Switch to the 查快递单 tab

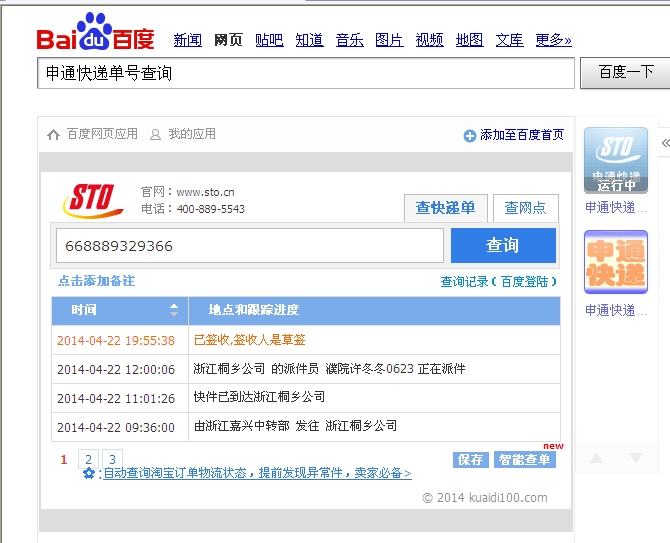(446, 208)
